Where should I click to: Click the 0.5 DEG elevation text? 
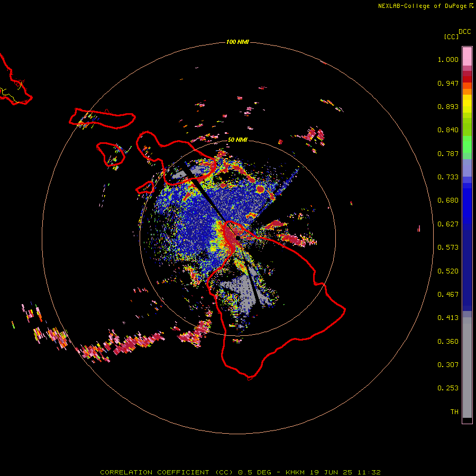click(x=254, y=472)
